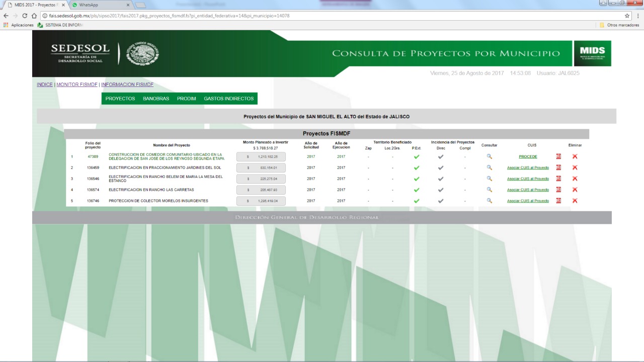Click gray Direc checkmark for project 136574

tap(441, 190)
